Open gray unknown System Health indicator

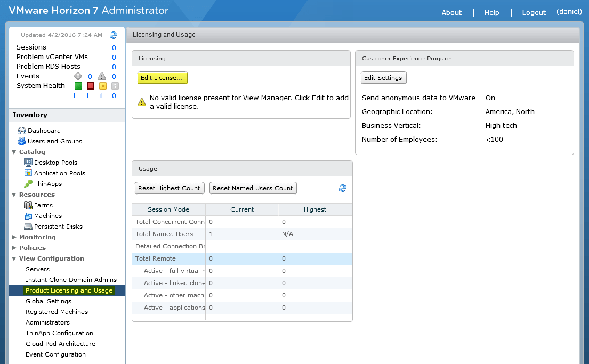[115, 86]
